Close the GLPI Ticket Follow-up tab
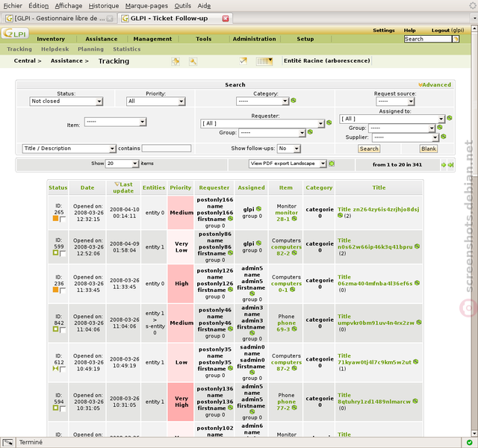Viewport: 478px width, 448px height. [x=226, y=19]
